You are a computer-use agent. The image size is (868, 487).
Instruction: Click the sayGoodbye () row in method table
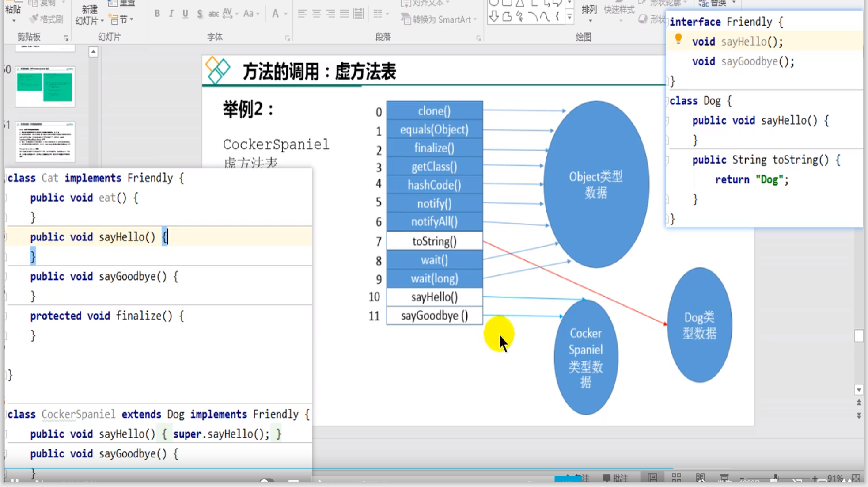[x=435, y=316]
